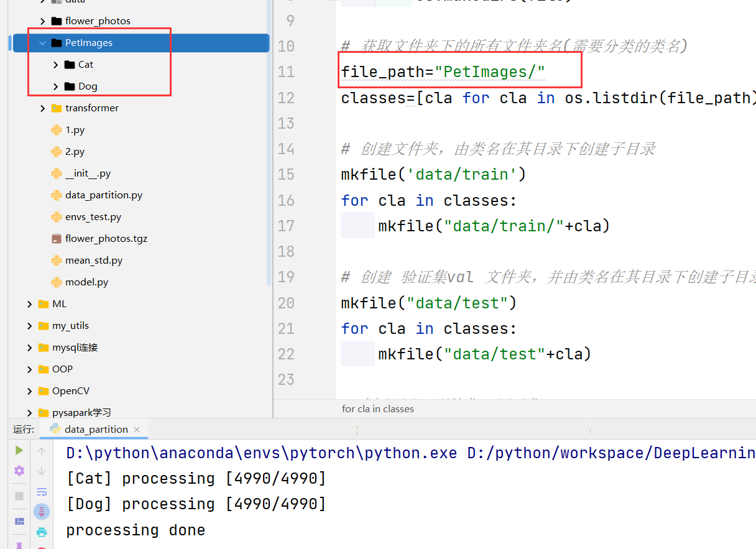
Task: Expand the Cat folder
Action: pyautogui.click(x=56, y=65)
